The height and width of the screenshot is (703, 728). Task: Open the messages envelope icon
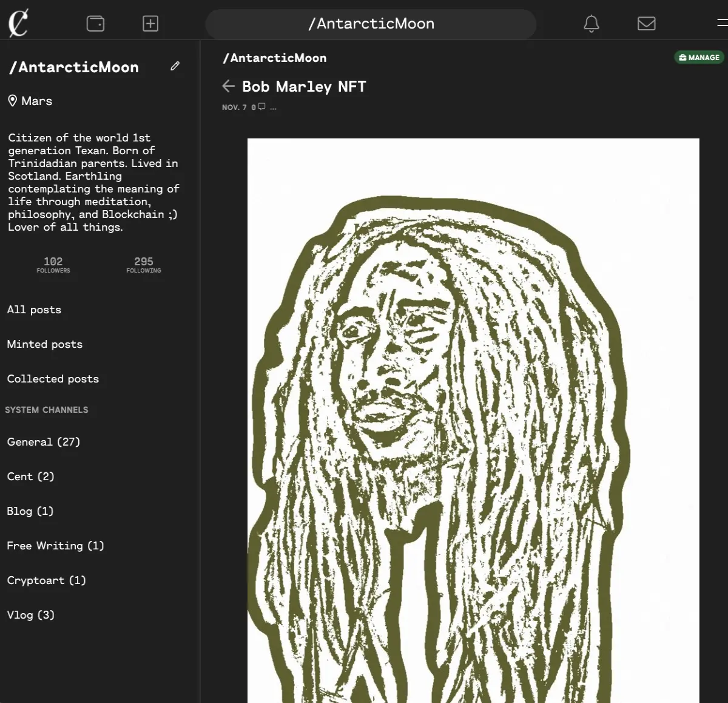point(647,23)
